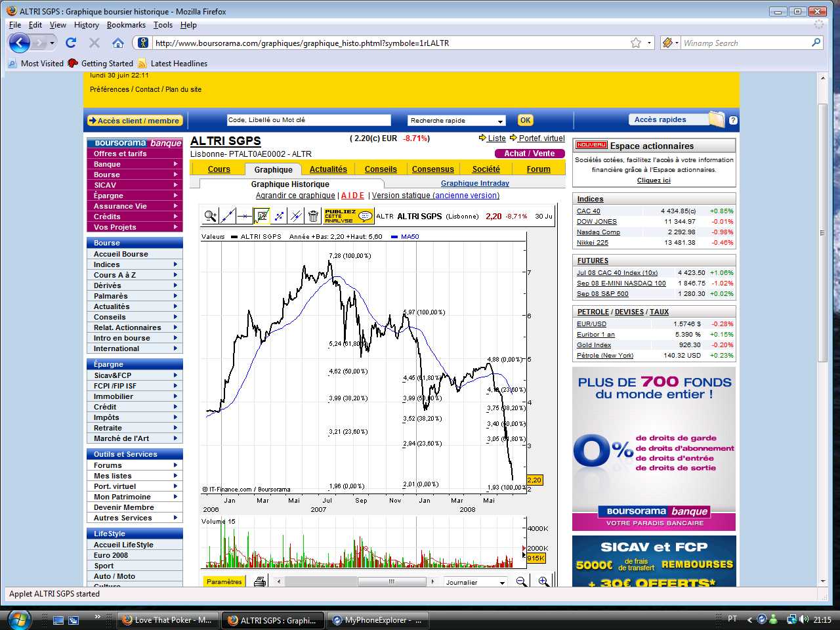Screen dimensions: 840x630
Task: Switch to MyPhoneExplorer in the taskbar
Action: coord(379,620)
